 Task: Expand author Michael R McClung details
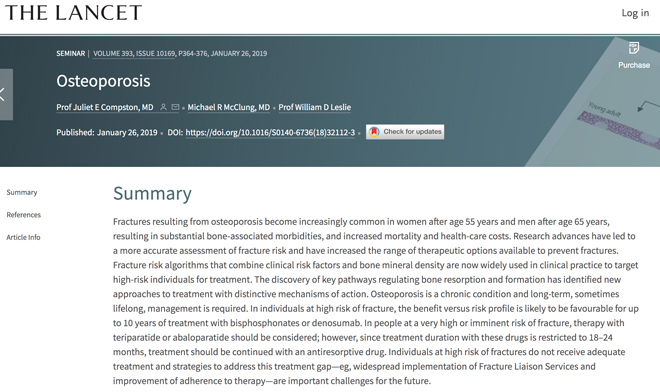[229, 107]
